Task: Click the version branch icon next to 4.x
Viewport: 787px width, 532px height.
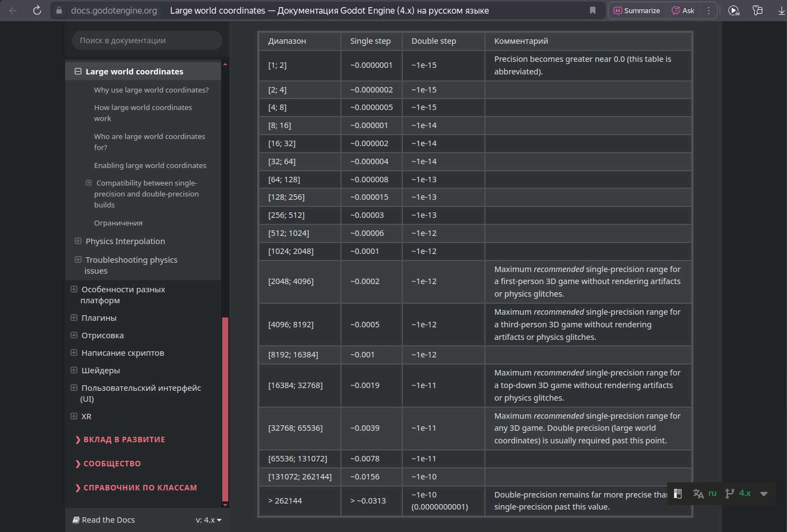Action: point(730,493)
